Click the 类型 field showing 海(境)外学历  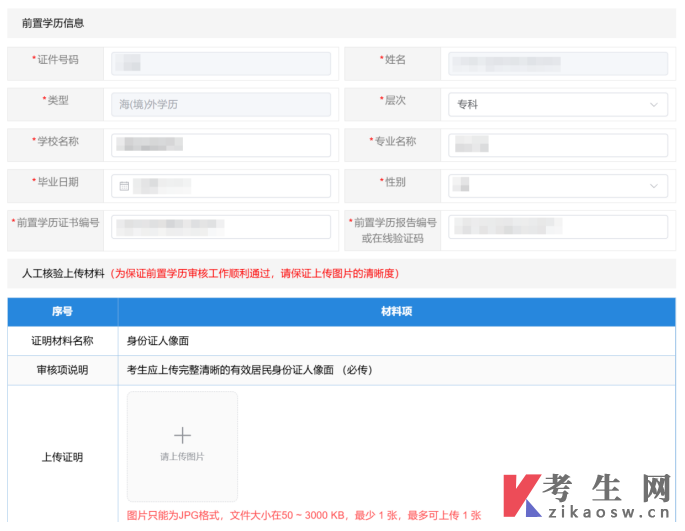pyautogui.click(x=221, y=104)
